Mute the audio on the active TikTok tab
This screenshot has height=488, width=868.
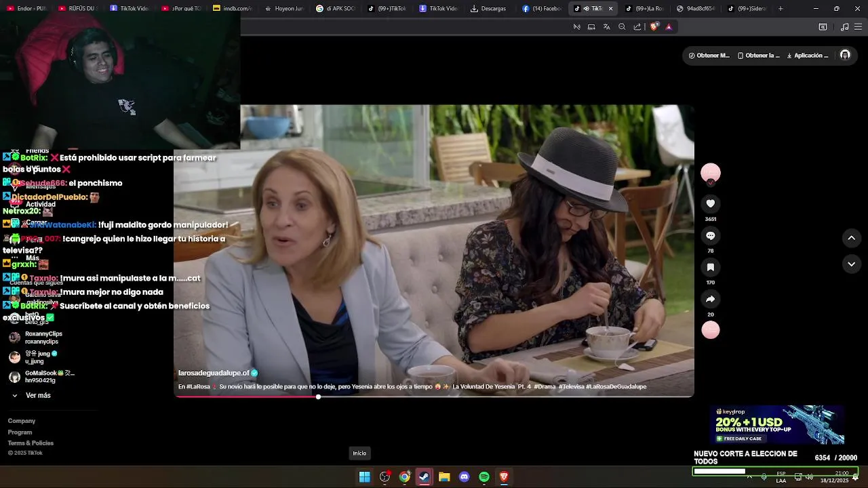[587, 9]
